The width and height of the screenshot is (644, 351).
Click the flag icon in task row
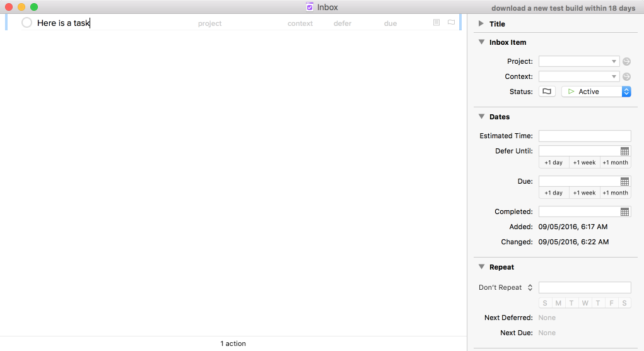pos(451,23)
